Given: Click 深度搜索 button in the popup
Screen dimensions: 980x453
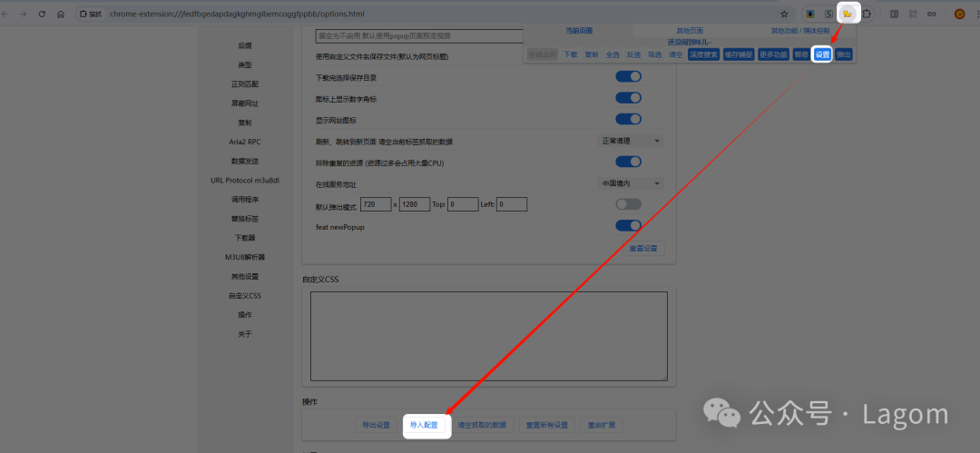Looking at the screenshot, I should pyautogui.click(x=704, y=54).
